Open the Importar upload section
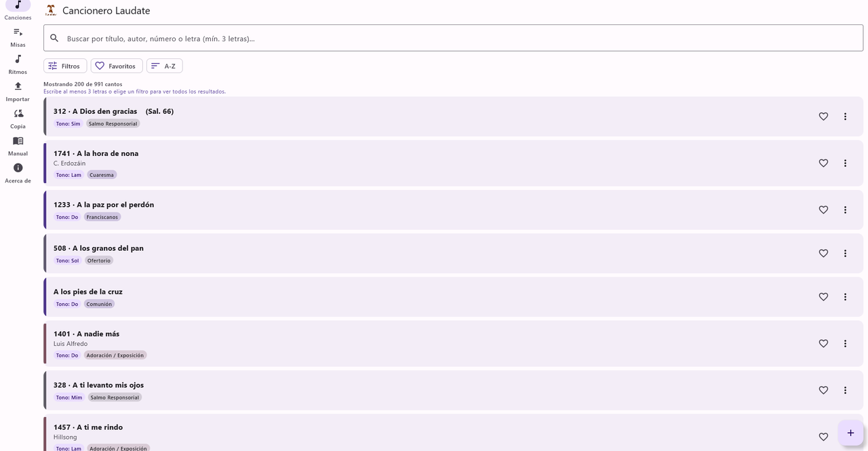 click(18, 92)
